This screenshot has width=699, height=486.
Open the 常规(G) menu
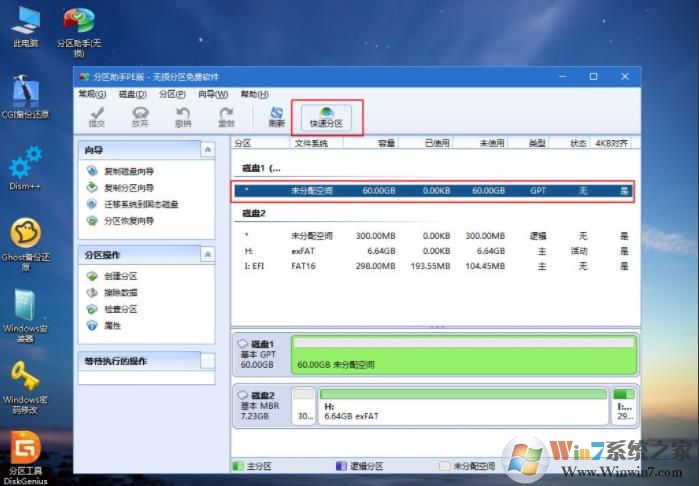92,94
